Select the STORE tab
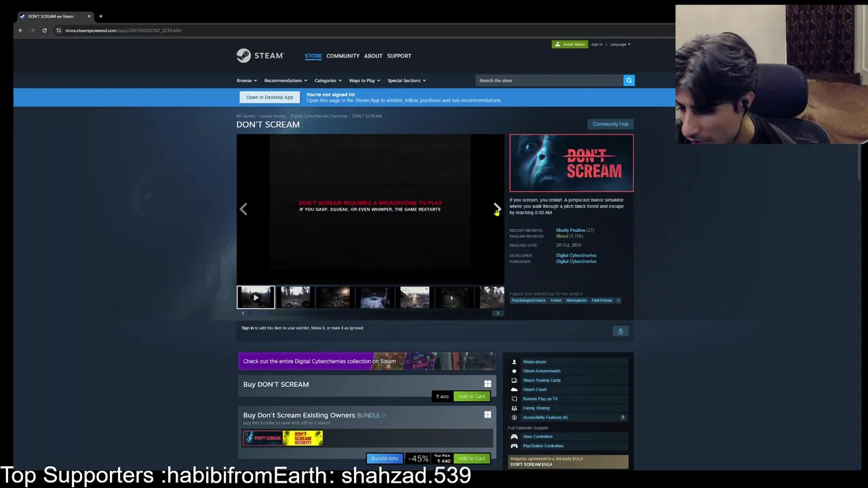 click(313, 56)
